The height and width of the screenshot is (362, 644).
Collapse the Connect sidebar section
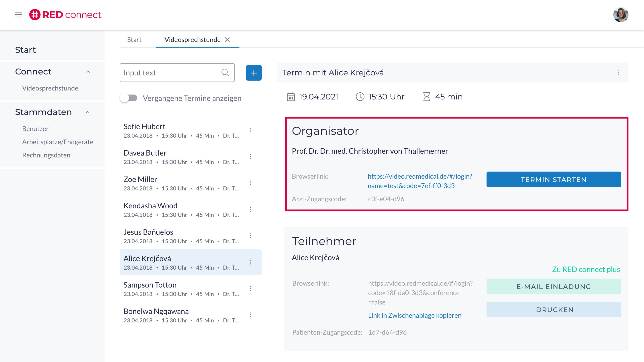(87, 72)
